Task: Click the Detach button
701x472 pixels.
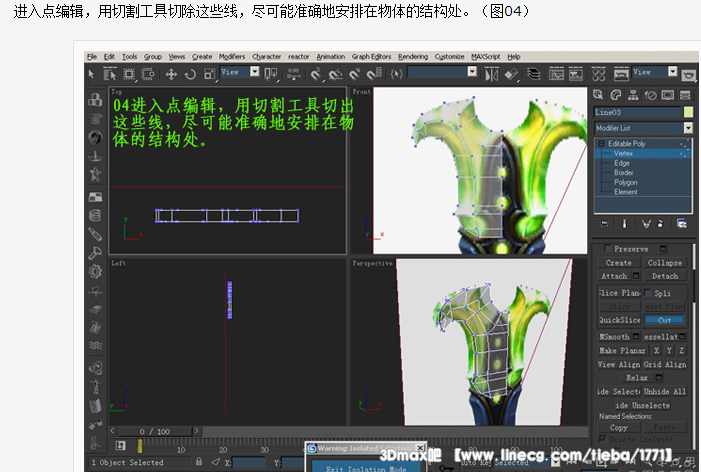Action: [x=665, y=276]
